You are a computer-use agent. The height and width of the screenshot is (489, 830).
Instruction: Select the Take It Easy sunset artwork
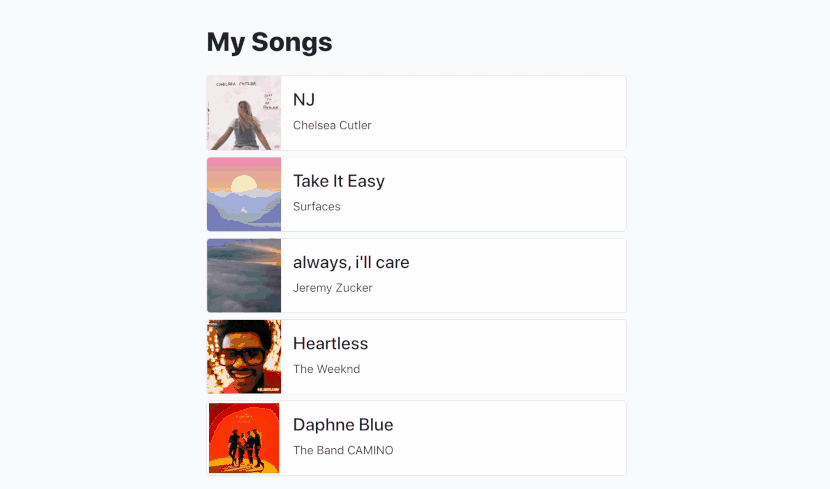coord(244,194)
